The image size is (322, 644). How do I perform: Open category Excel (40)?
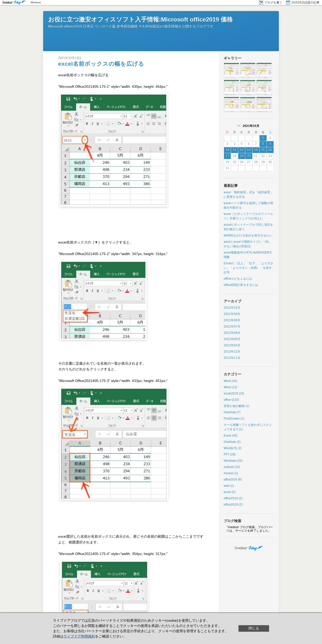(230, 436)
